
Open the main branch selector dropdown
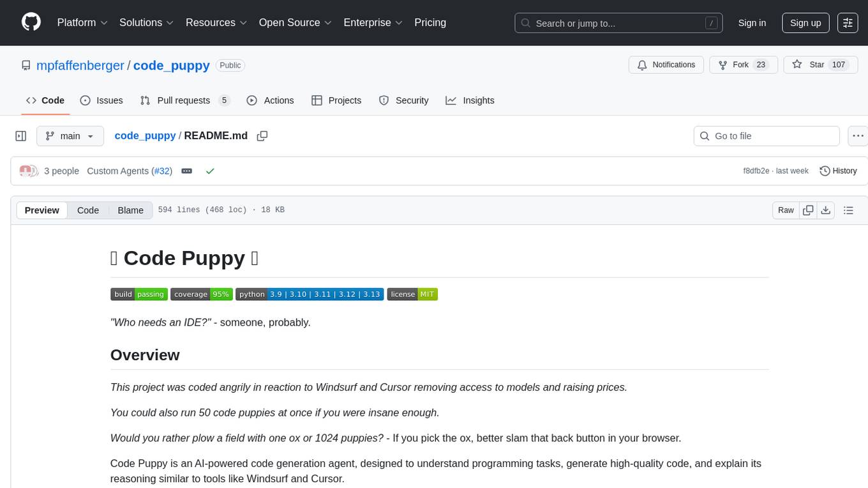(x=70, y=136)
